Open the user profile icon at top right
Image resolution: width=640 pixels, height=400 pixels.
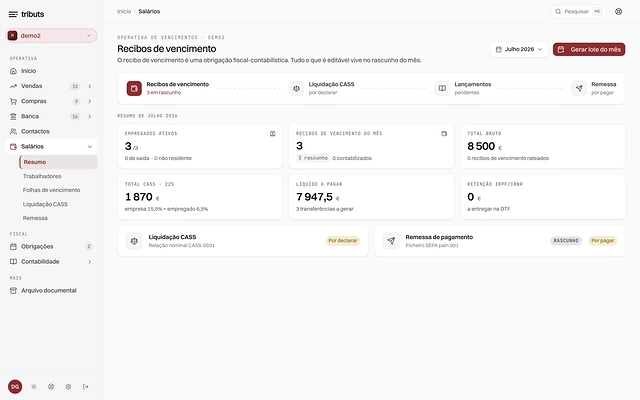click(x=618, y=11)
